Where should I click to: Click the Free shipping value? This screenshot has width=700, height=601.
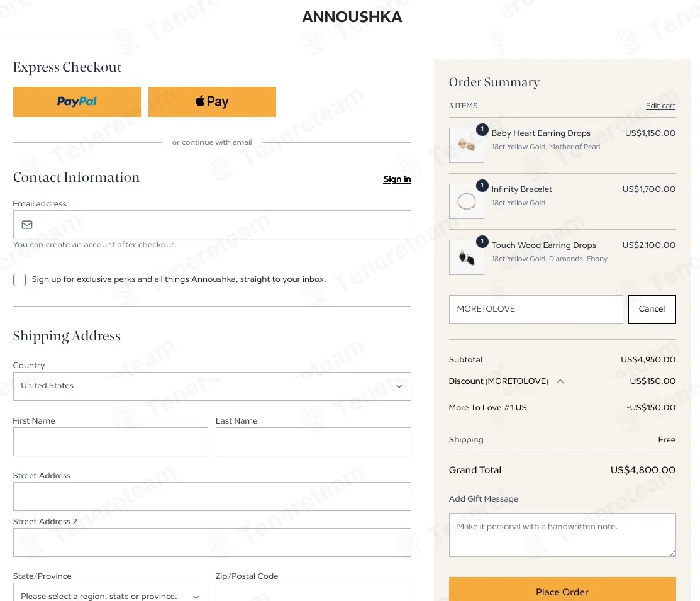(x=667, y=440)
